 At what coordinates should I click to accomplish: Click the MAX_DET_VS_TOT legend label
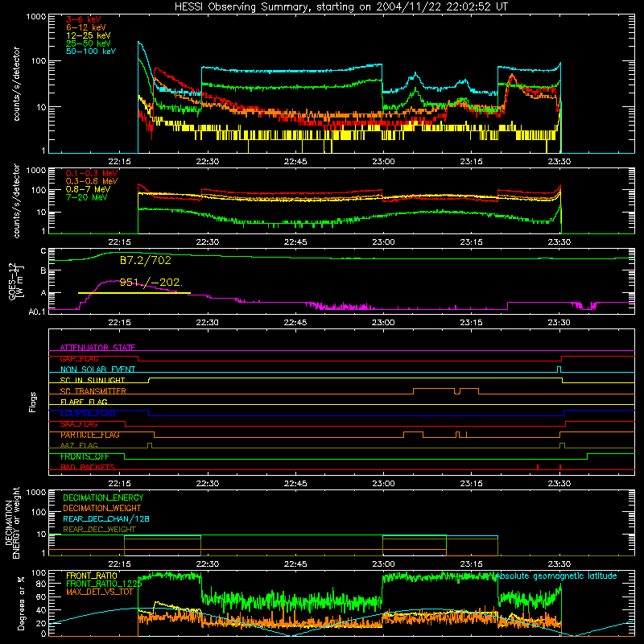[x=100, y=592]
